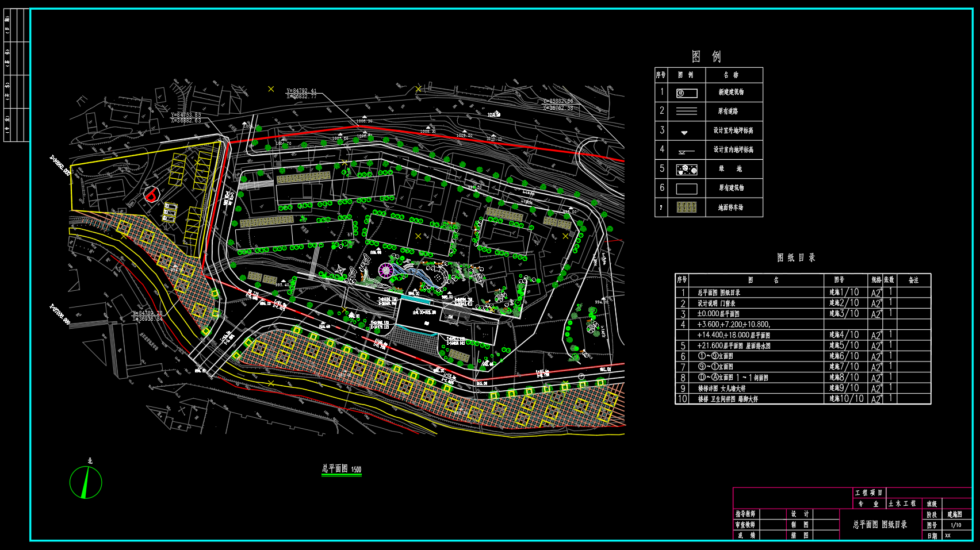Click the purple circular fountain in plan

(x=386, y=270)
